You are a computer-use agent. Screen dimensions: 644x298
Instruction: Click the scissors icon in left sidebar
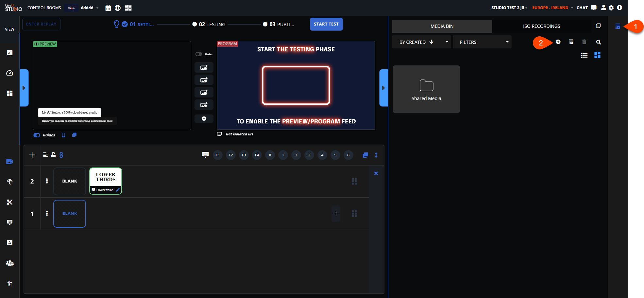point(9,202)
